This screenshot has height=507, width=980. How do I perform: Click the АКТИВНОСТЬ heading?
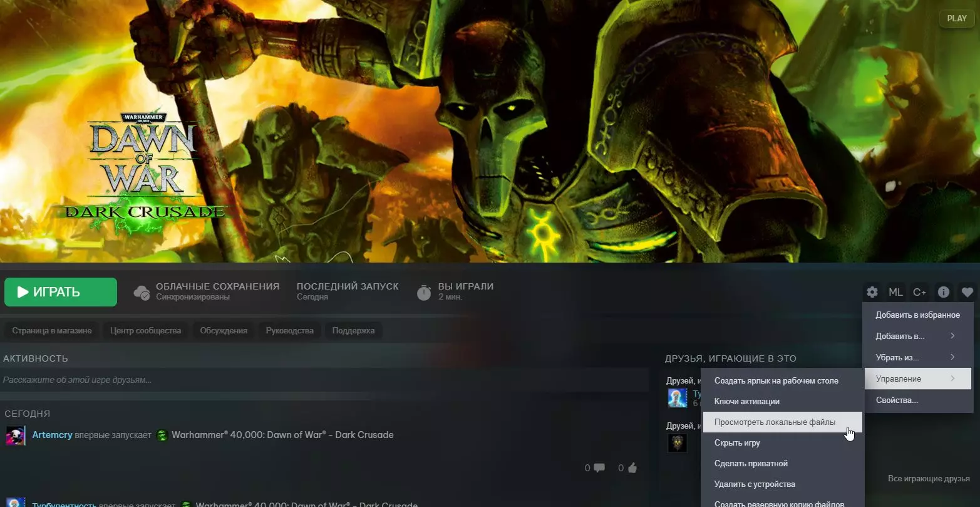pos(36,358)
